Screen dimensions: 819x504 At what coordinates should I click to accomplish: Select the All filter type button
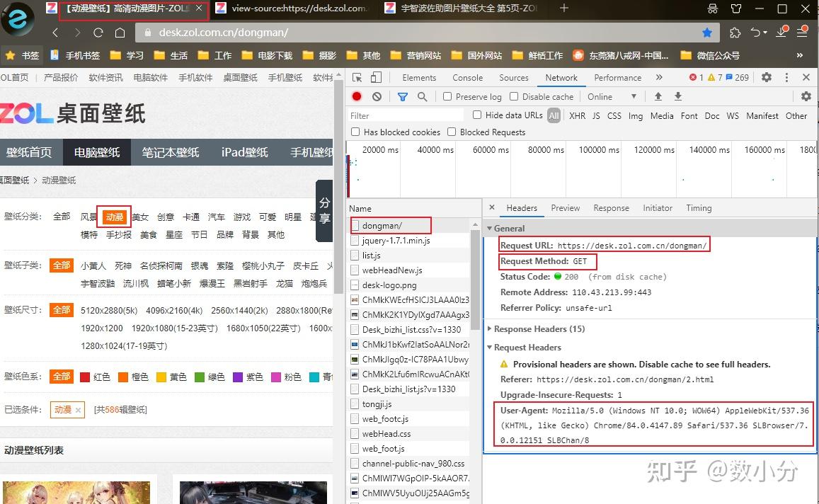pos(554,115)
